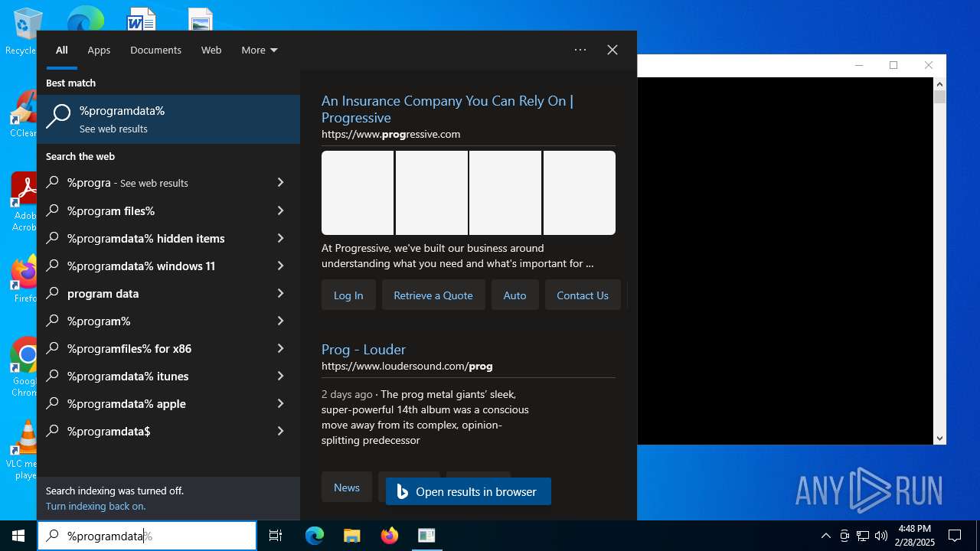Click the Contact Us button
Screen dimensions: 980x551
(x=583, y=295)
